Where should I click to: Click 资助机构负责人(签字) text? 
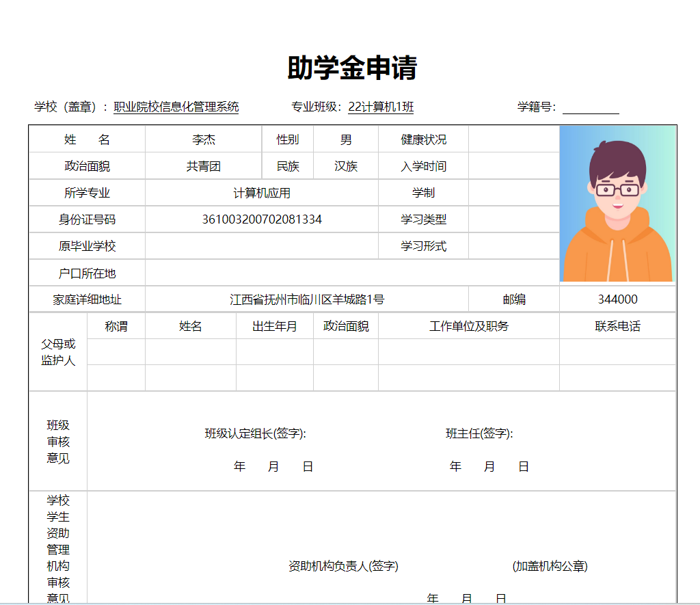[343, 566]
